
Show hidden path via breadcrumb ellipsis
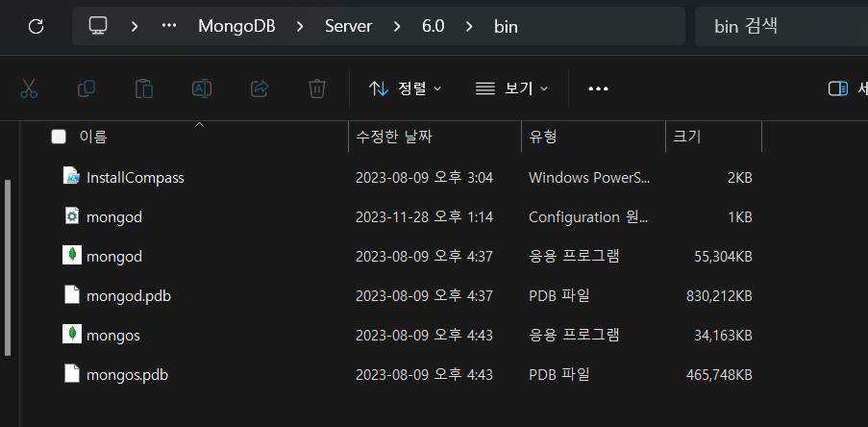pos(169,26)
